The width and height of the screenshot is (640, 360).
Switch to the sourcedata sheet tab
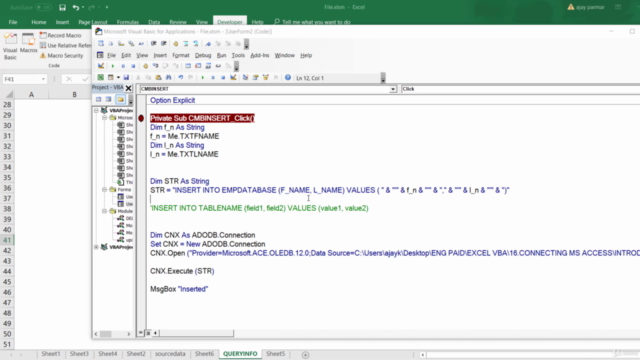point(170,353)
